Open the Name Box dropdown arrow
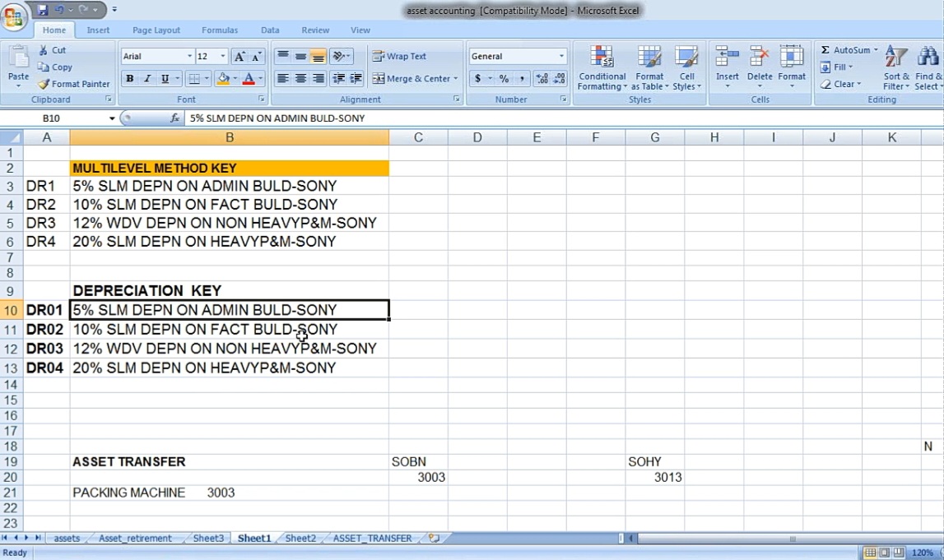 point(111,118)
